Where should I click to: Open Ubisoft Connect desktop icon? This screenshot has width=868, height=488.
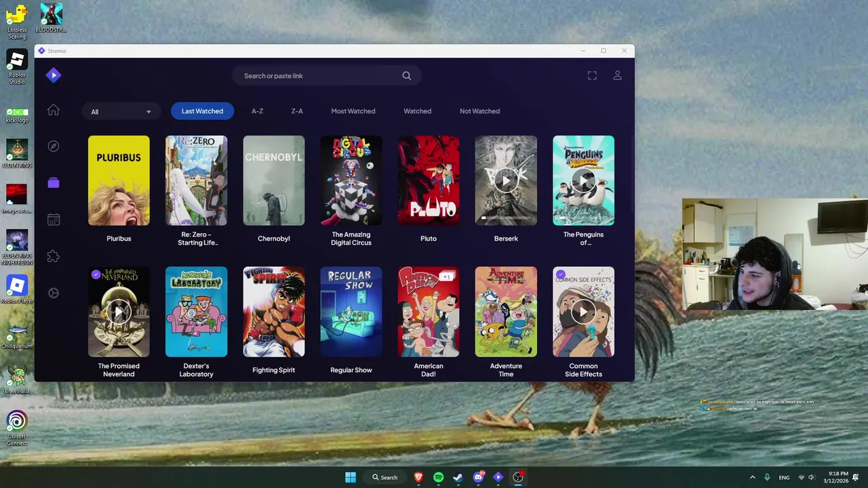tap(17, 428)
